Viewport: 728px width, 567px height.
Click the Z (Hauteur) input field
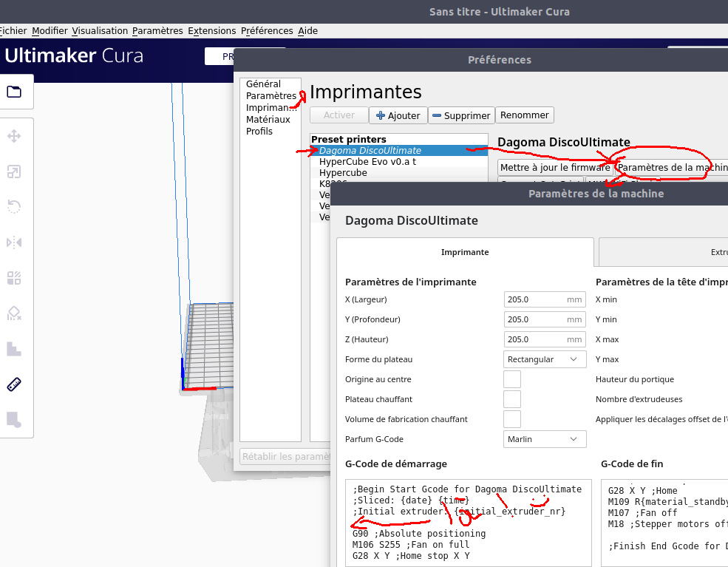click(545, 339)
